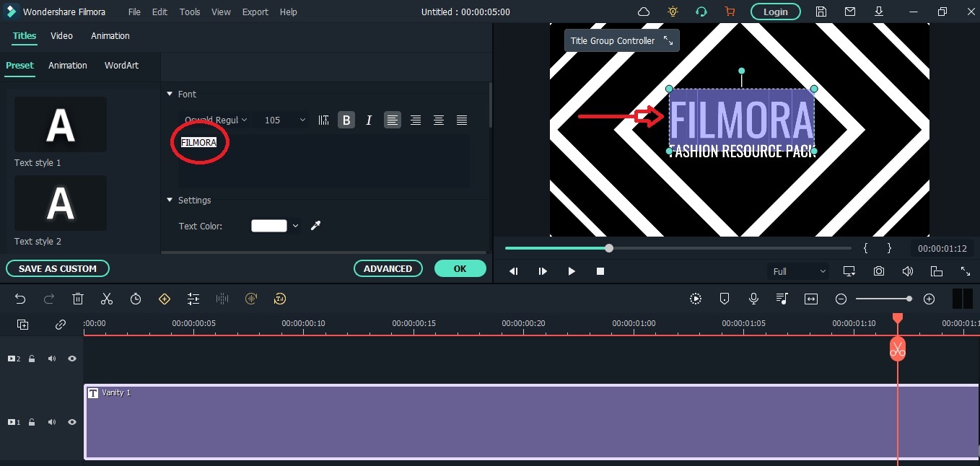Click the Redo arrow in timeline toolbar
The width and height of the screenshot is (980, 466).
click(49, 299)
